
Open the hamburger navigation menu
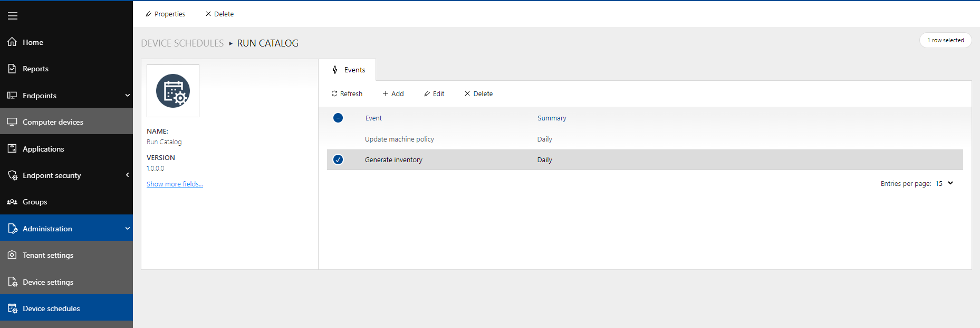[x=13, y=16]
